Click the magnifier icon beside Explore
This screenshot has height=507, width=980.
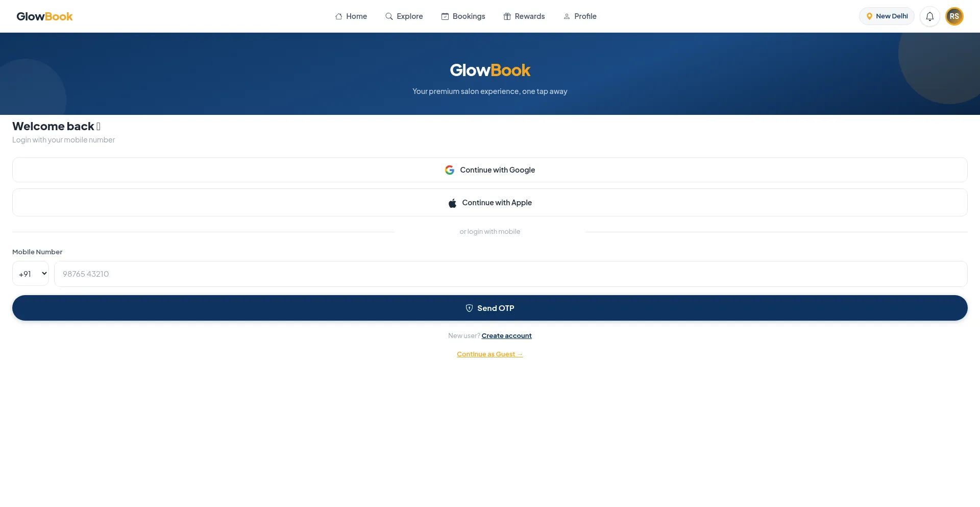[x=389, y=16]
